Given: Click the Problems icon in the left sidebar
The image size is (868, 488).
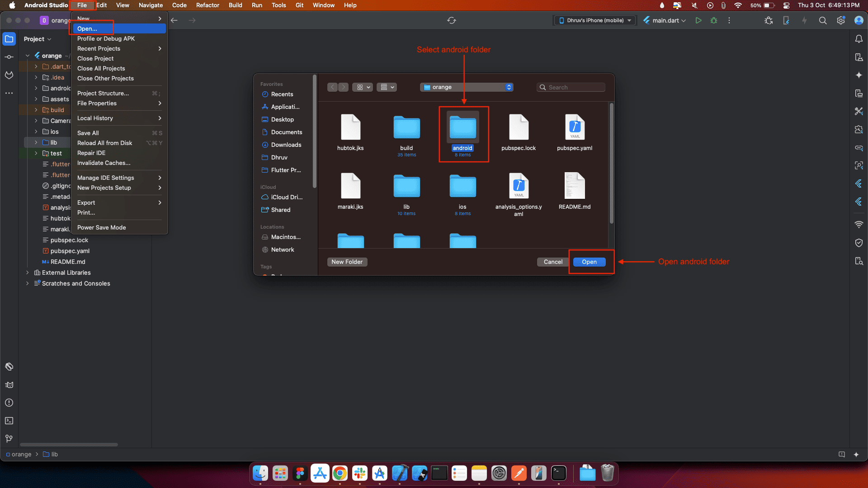Looking at the screenshot, I should (x=9, y=403).
